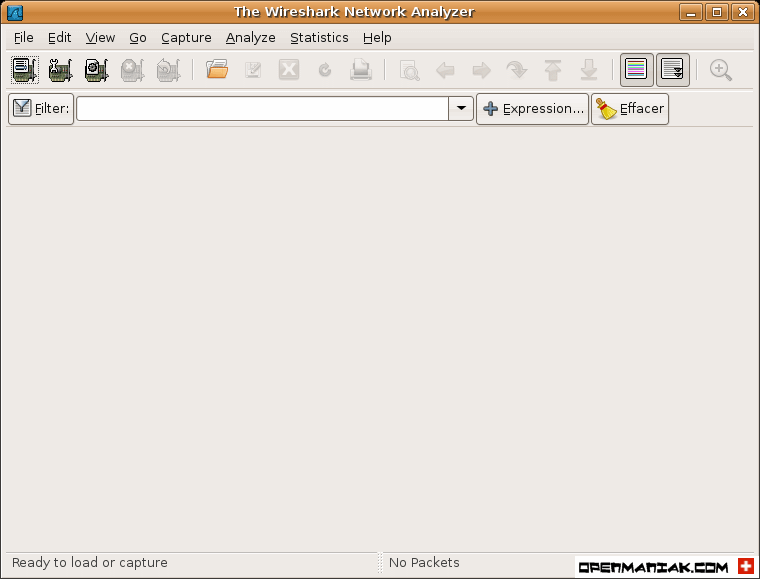760x579 pixels.
Task: Click the go to last packet arrow
Action: (589, 70)
